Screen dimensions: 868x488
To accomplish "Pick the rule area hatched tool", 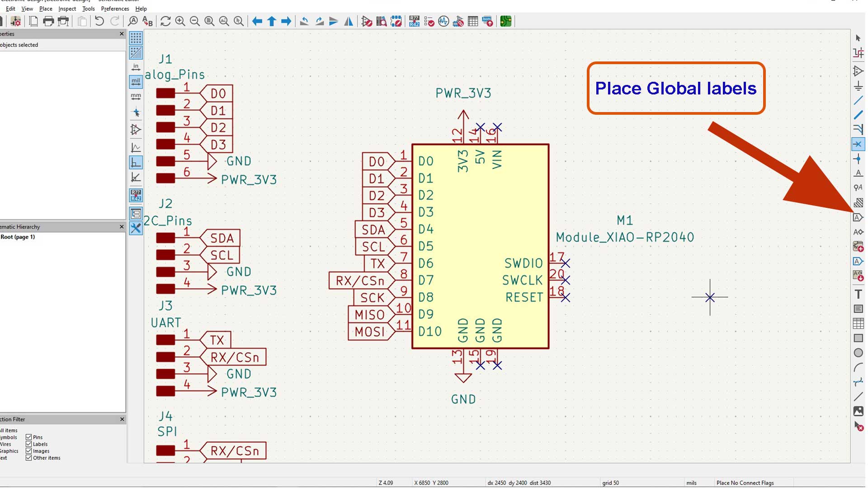I will 858,202.
